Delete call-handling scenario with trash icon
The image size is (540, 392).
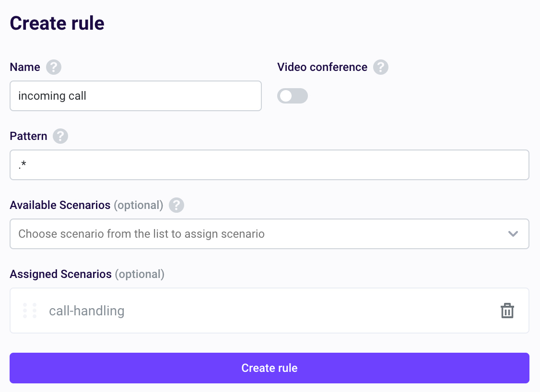[x=507, y=311]
